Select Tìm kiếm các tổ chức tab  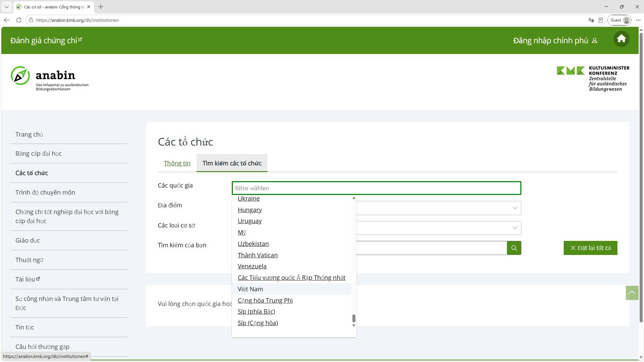(232, 163)
